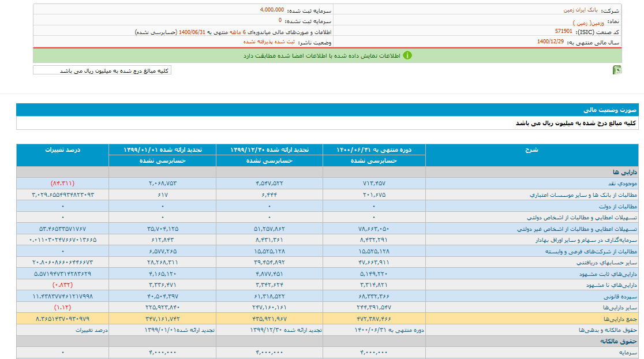Screen dimensions: 644x359
Task: Click the intangible assets change (۰.۸۳۲)
Action: pos(62,285)
